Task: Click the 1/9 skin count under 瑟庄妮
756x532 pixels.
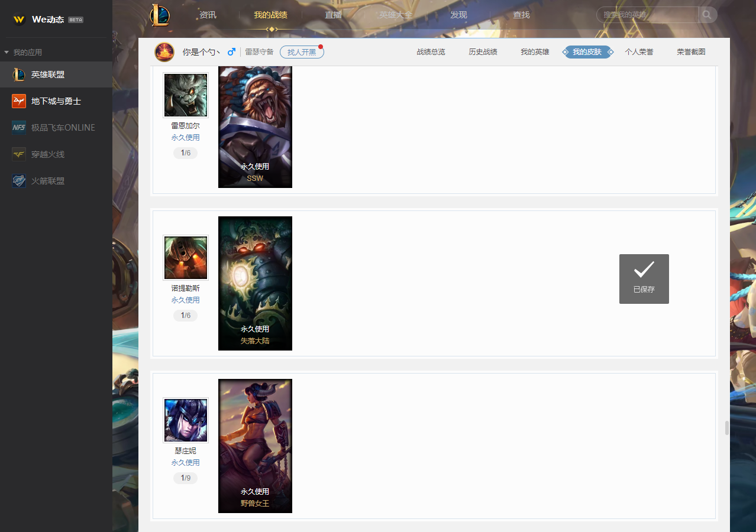Action: 186,478
